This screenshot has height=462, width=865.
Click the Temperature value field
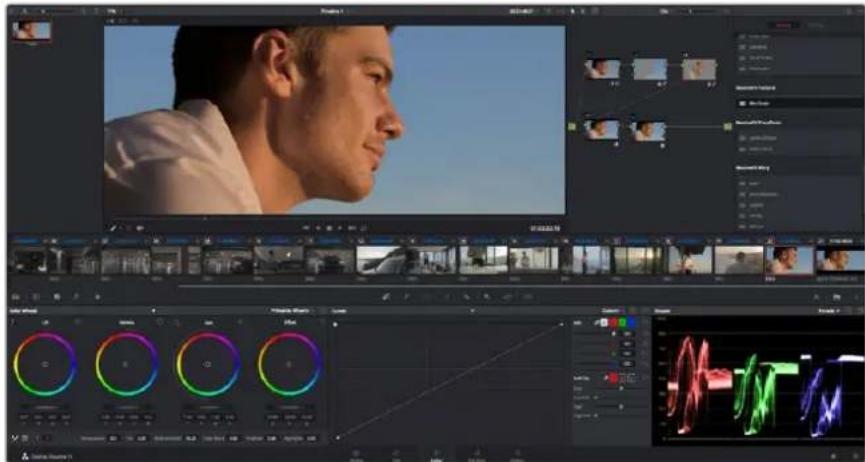point(113,438)
